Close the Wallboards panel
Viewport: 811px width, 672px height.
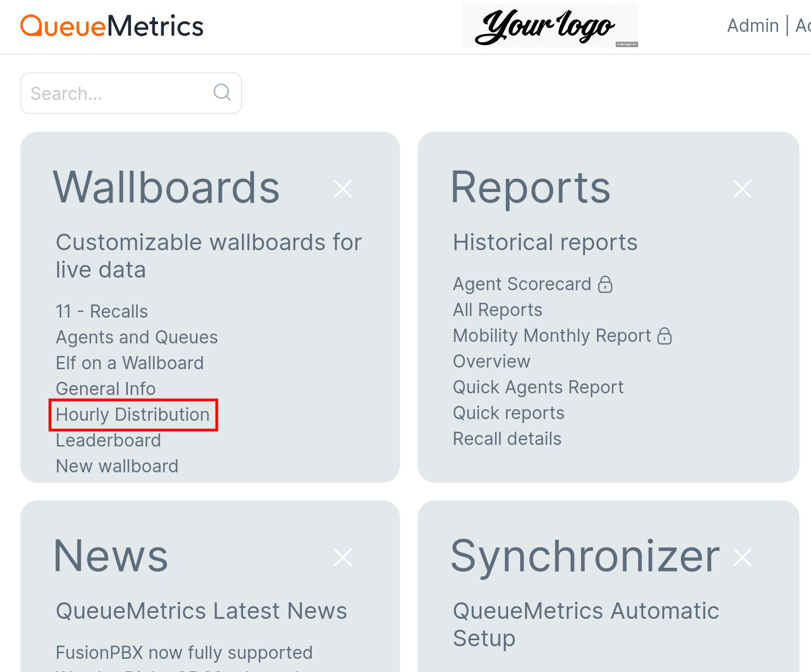point(343,189)
